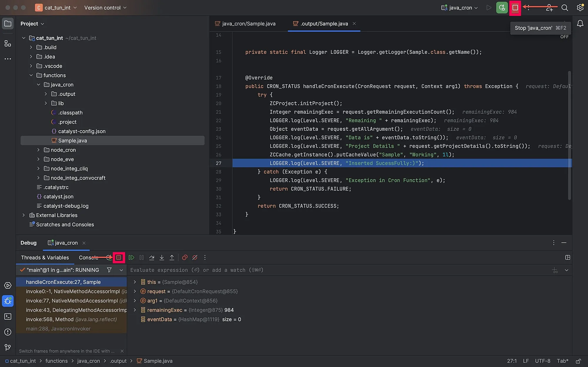Toggle Mute Breakpoints icon
The image size is (588, 367).
[195, 257]
